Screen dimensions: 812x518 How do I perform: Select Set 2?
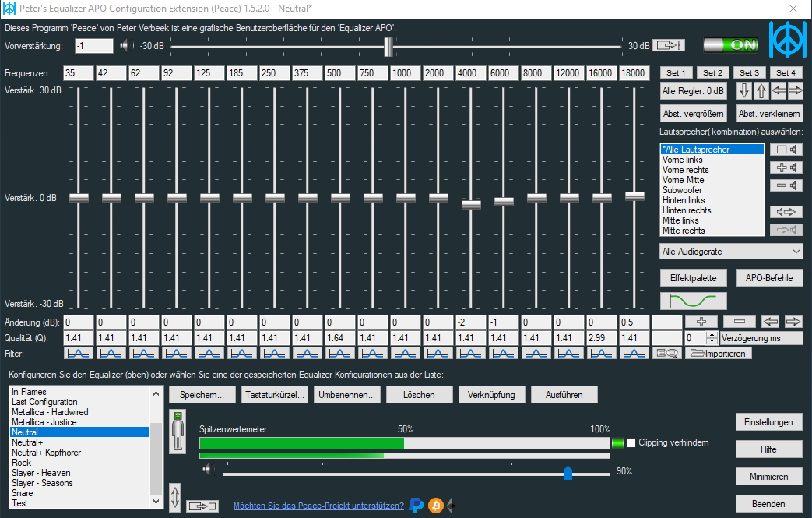(712, 73)
